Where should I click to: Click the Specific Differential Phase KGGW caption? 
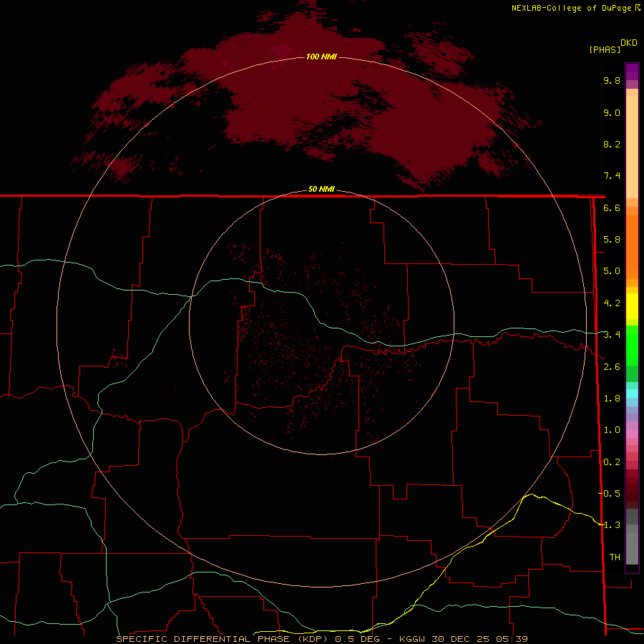coord(322,639)
